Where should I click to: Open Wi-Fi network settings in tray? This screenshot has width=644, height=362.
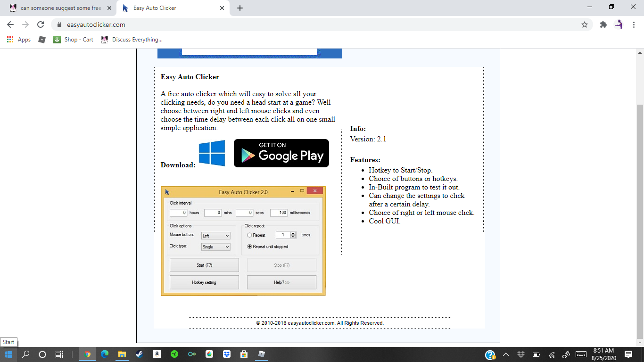pyautogui.click(x=551, y=354)
